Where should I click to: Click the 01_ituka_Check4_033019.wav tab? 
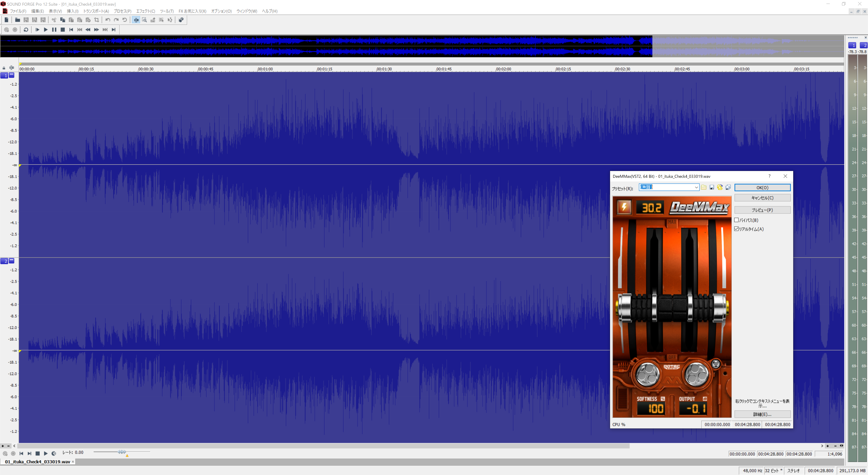(x=37, y=462)
